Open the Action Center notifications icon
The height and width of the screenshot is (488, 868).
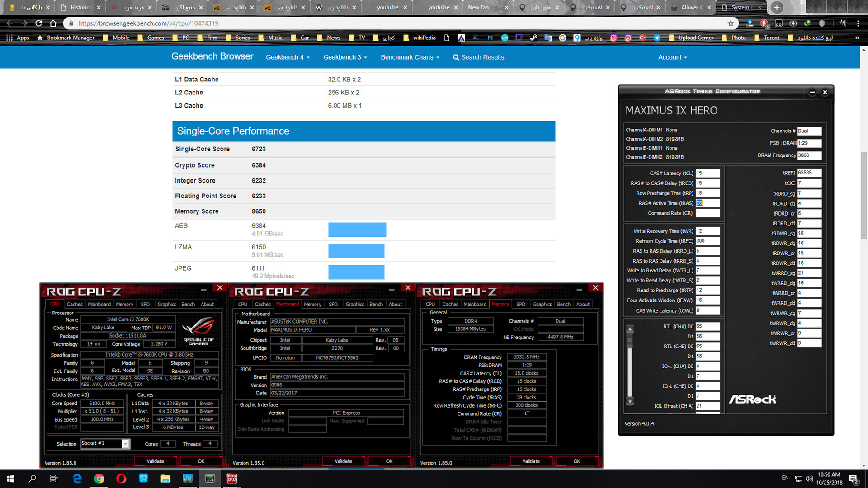[x=854, y=479]
